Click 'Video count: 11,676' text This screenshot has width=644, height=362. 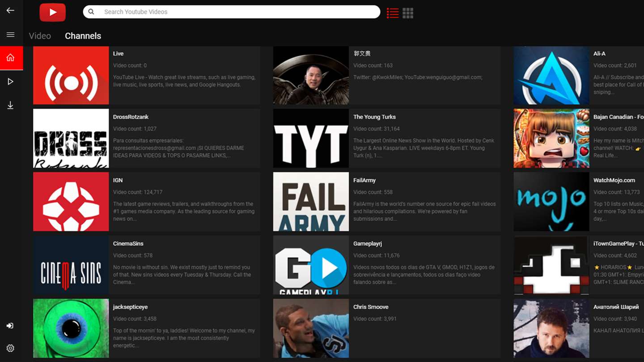pos(377,256)
